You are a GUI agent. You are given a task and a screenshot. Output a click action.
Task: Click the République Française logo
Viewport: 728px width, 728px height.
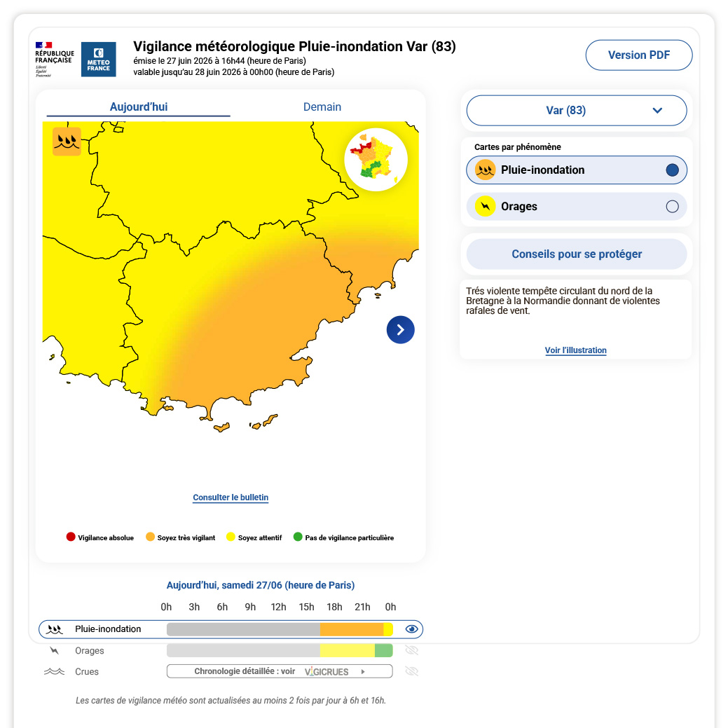pos(55,60)
